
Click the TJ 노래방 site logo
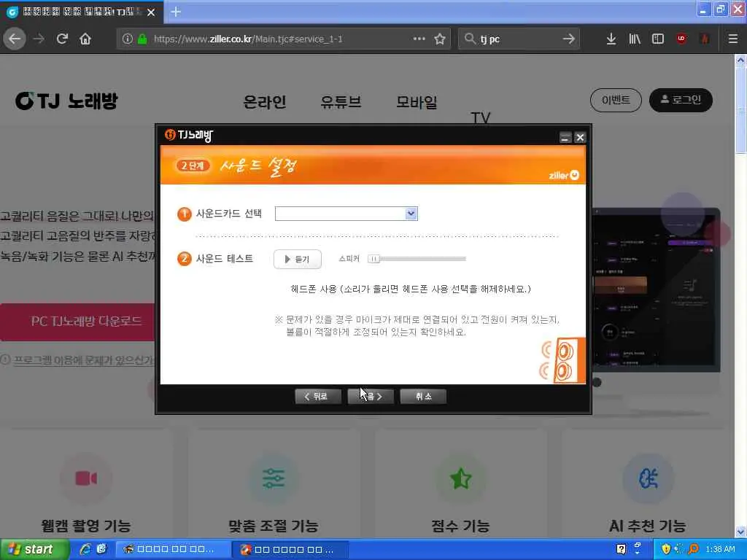66,101
